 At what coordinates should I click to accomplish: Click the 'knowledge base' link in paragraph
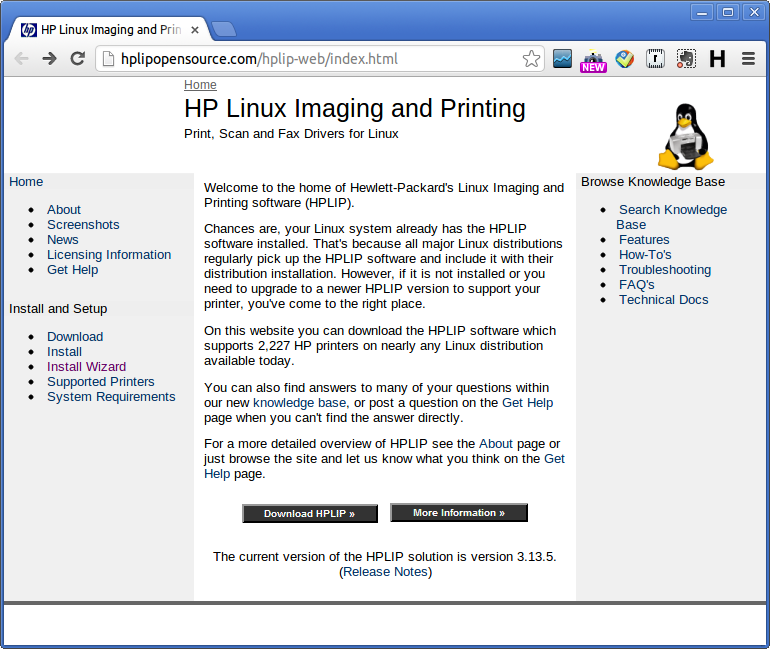pos(300,403)
